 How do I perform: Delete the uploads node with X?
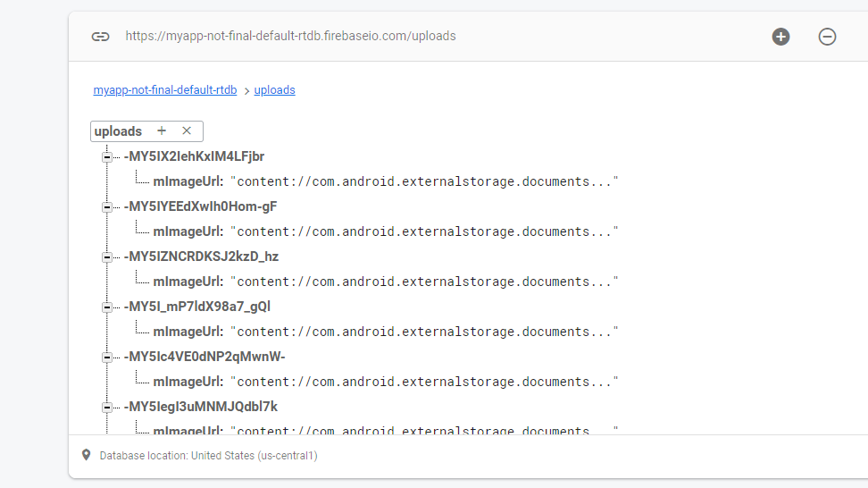tap(187, 130)
